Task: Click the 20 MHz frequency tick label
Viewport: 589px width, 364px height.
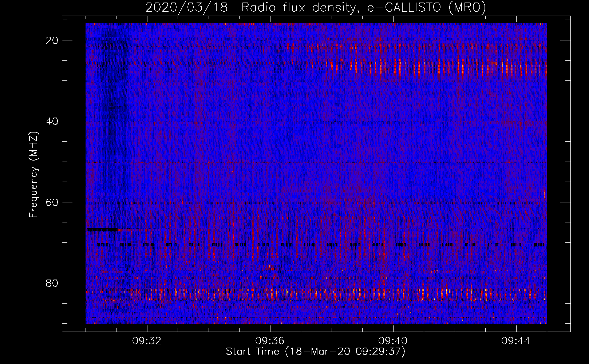Action: 52,40
